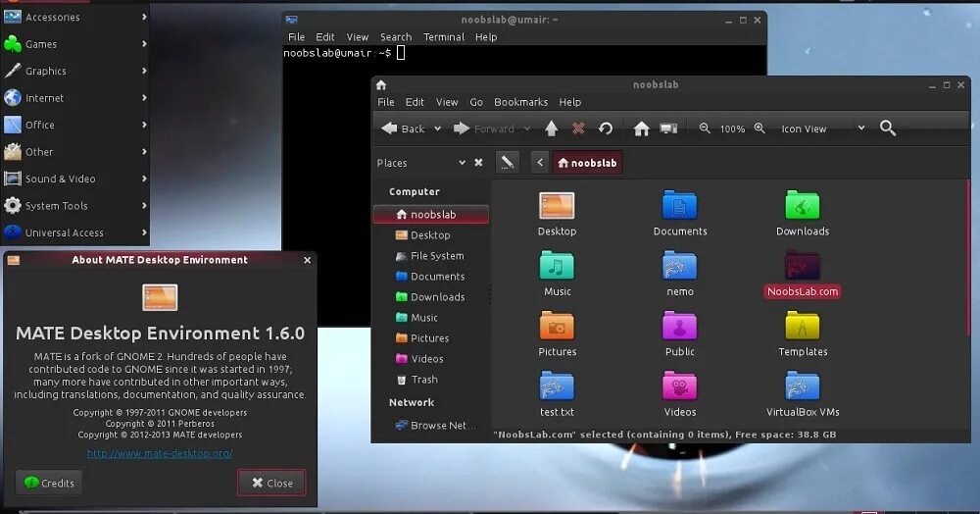980x514 pixels.
Task: Select Music in Places sidebar
Action: [431, 318]
